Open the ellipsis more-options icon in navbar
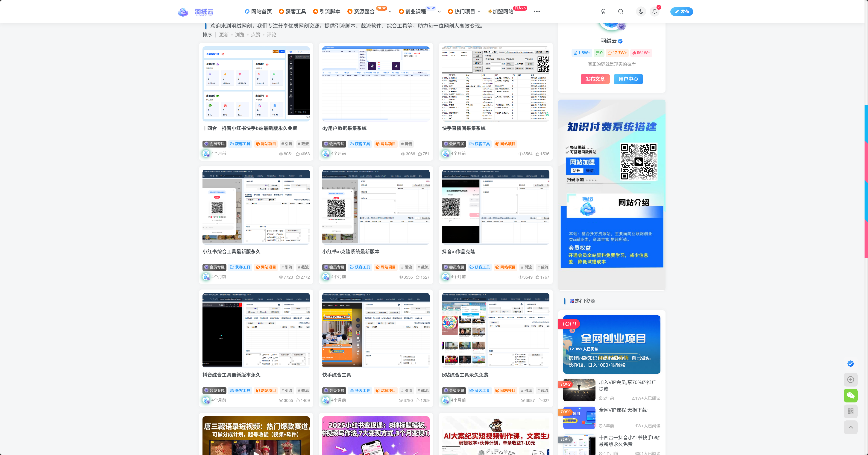 point(537,11)
